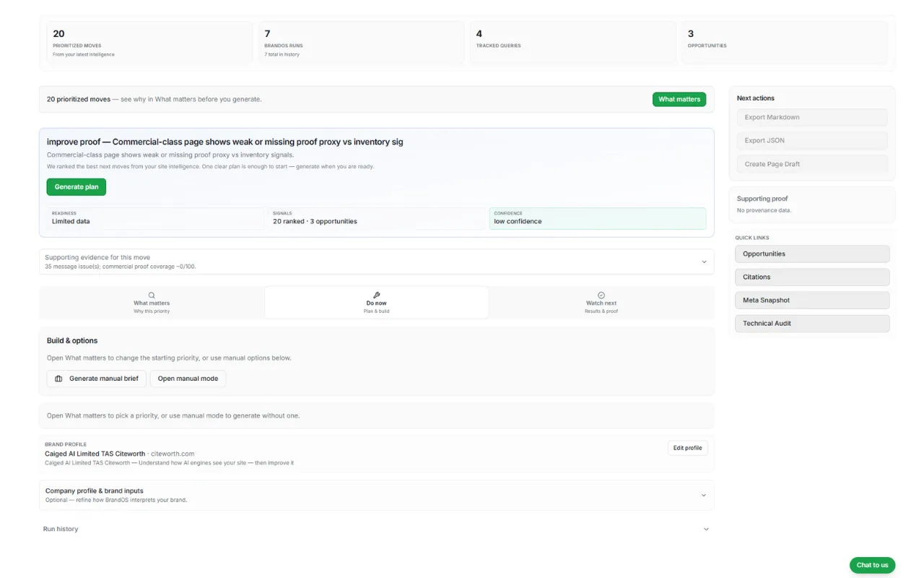Click the 3 Opportunities stat card
924x578 pixels.
click(x=785, y=43)
